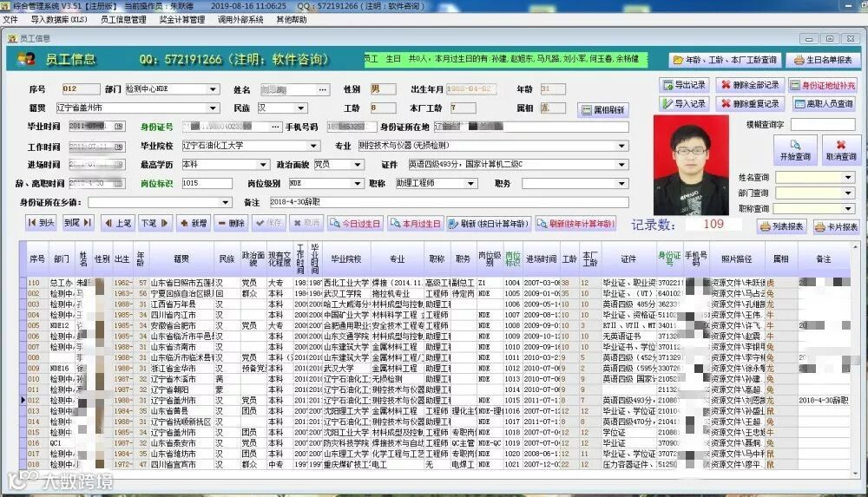Image resolution: width=868 pixels, height=497 pixels.
Task: Expand the 岗位级别 dropdown
Action: pyautogui.click(x=358, y=183)
